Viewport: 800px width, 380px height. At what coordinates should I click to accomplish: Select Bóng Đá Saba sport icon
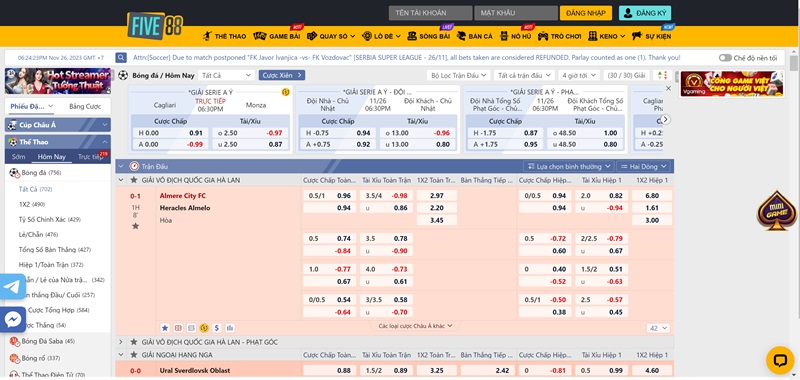[14, 341]
